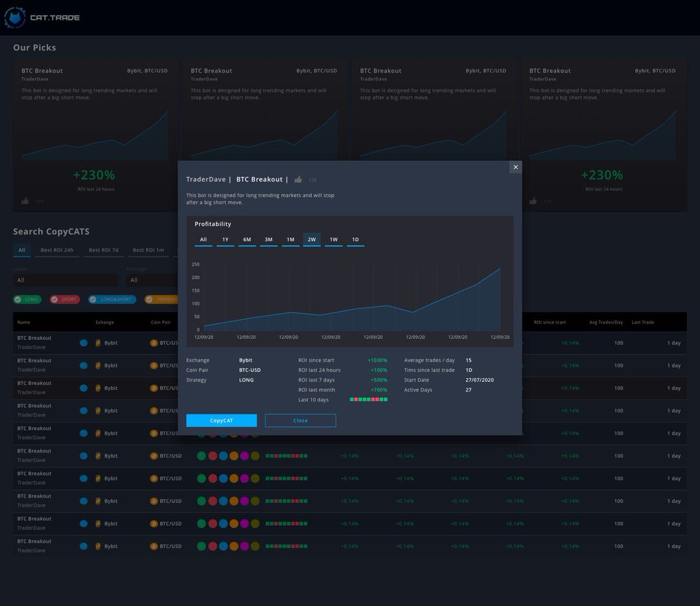Click the 27/07/2020 start date value

(x=480, y=380)
